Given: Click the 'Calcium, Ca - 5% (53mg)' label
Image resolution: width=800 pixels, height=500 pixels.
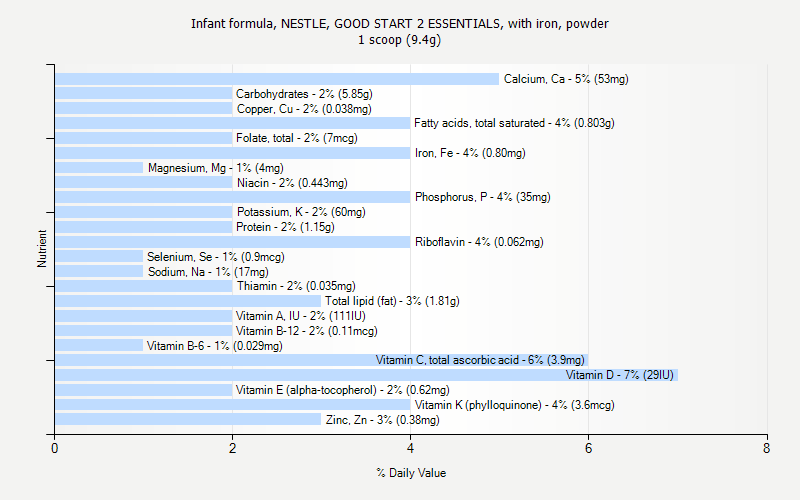Looking at the screenshot, I should pos(566,79).
